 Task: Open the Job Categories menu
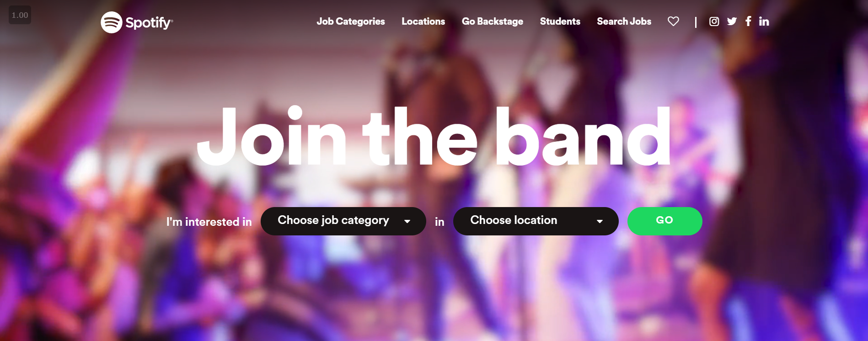point(351,21)
